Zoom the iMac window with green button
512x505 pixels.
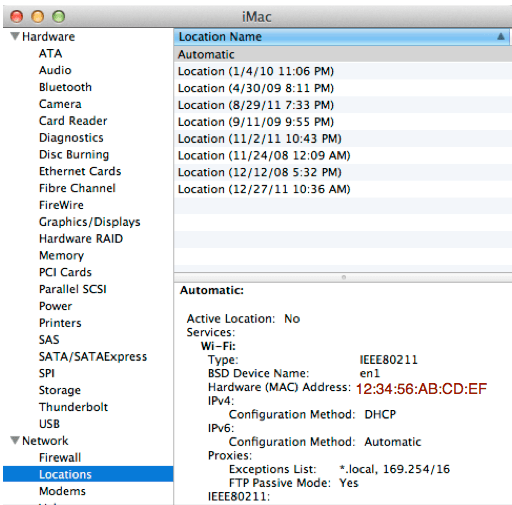58,16
